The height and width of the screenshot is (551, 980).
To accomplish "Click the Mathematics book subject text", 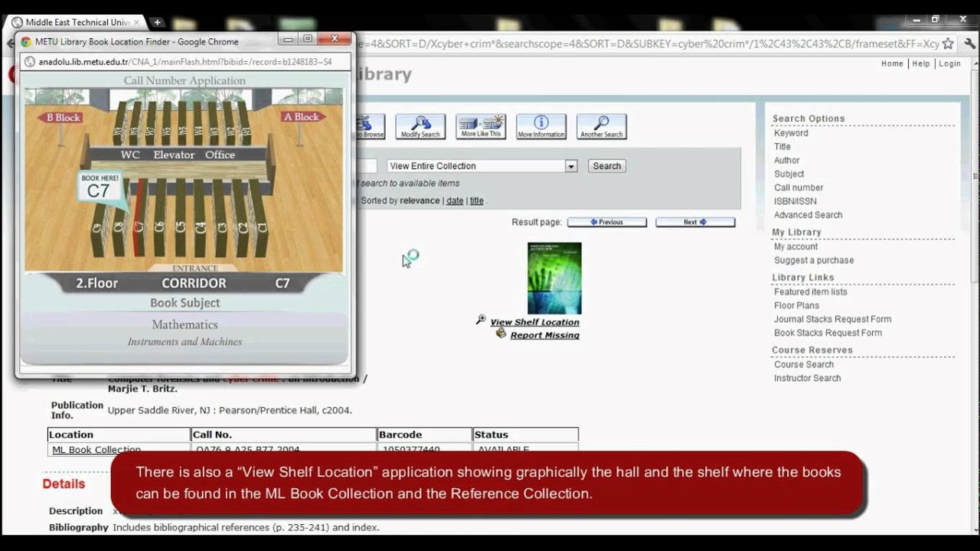I will click(185, 324).
